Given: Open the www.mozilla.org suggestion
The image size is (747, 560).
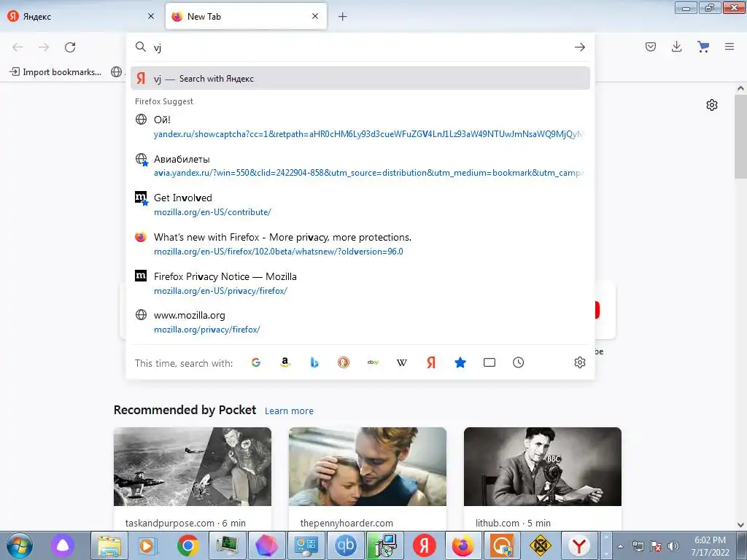Looking at the screenshot, I should [360, 322].
